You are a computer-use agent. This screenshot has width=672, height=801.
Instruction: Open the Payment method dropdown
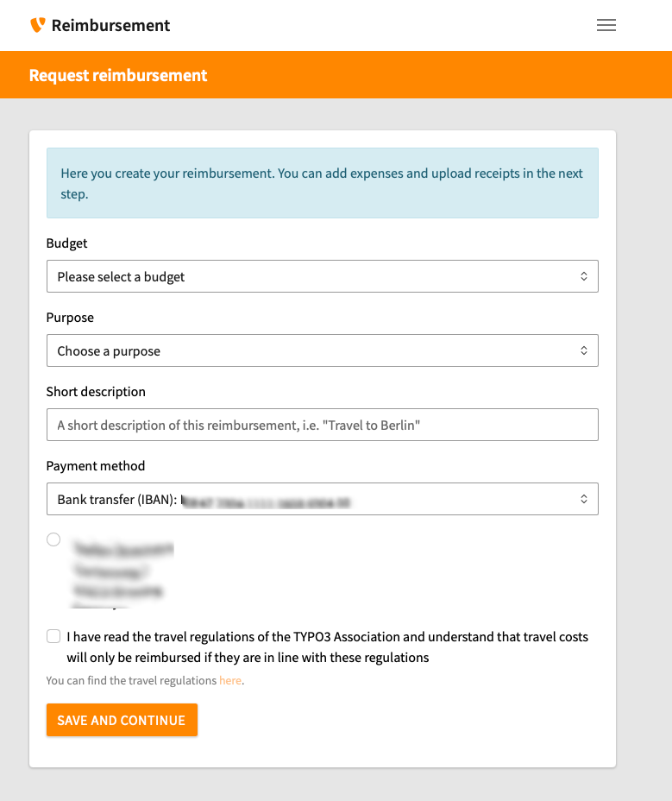tap(322, 499)
